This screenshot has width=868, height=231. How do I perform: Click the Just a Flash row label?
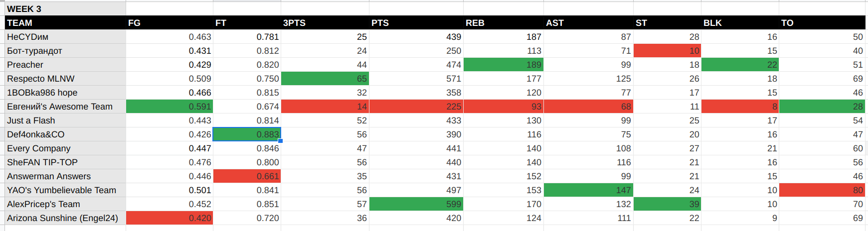pyautogui.click(x=65, y=120)
